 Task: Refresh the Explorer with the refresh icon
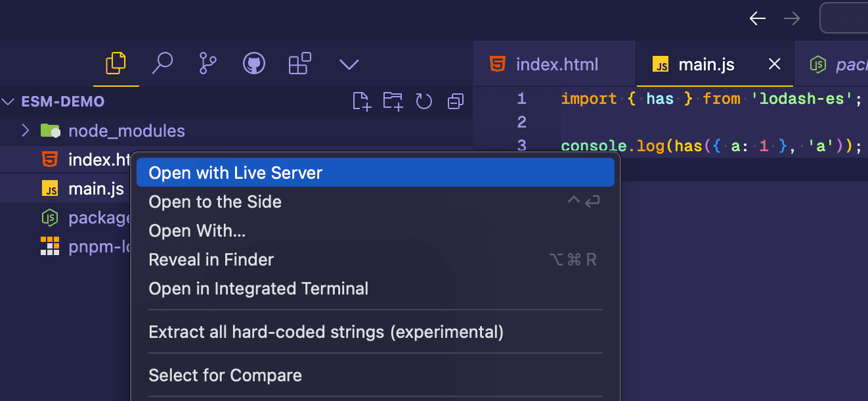pyautogui.click(x=423, y=101)
